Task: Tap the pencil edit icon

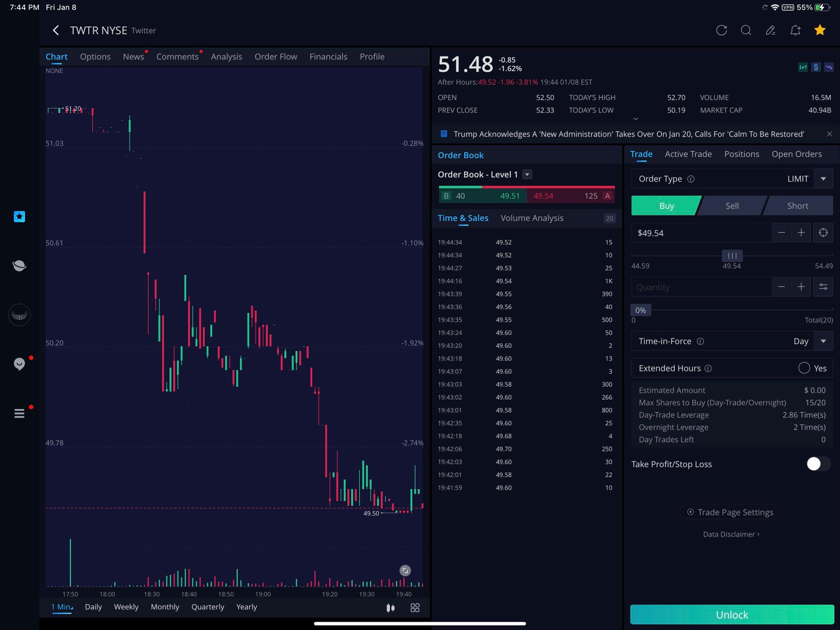Action: [770, 30]
